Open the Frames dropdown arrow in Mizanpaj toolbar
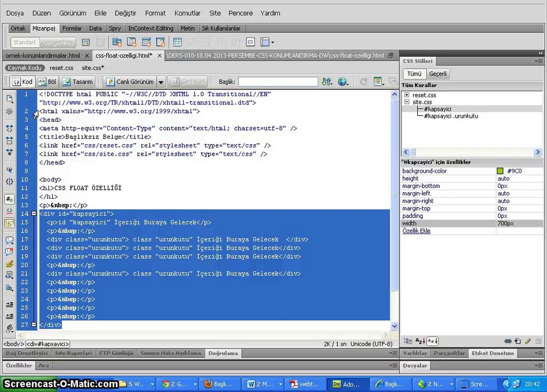This screenshot has width=547, height=392. [x=272, y=42]
